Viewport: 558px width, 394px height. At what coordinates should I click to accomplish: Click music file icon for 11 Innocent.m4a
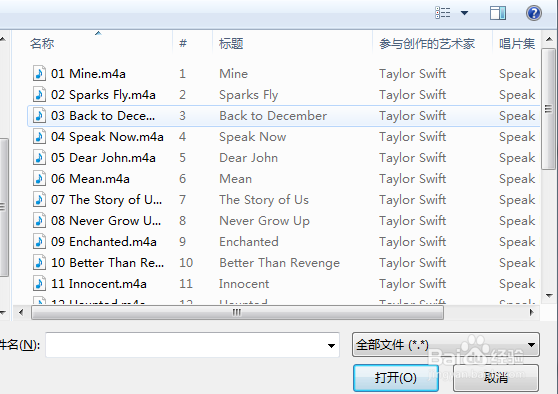[x=39, y=284]
